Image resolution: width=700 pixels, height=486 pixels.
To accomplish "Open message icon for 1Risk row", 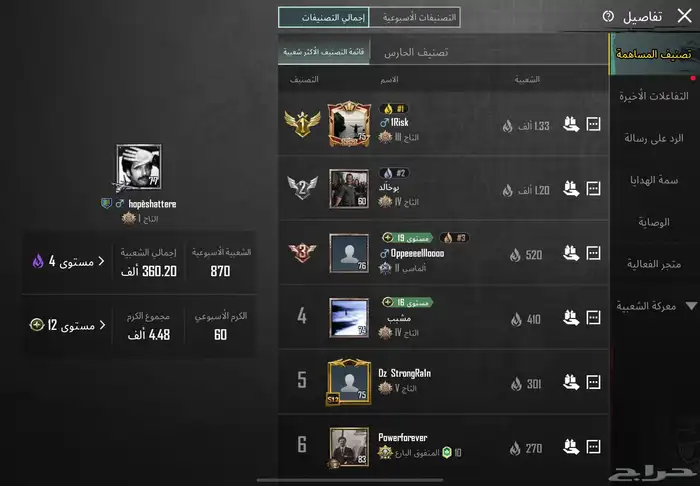I will (x=593, y=124).
